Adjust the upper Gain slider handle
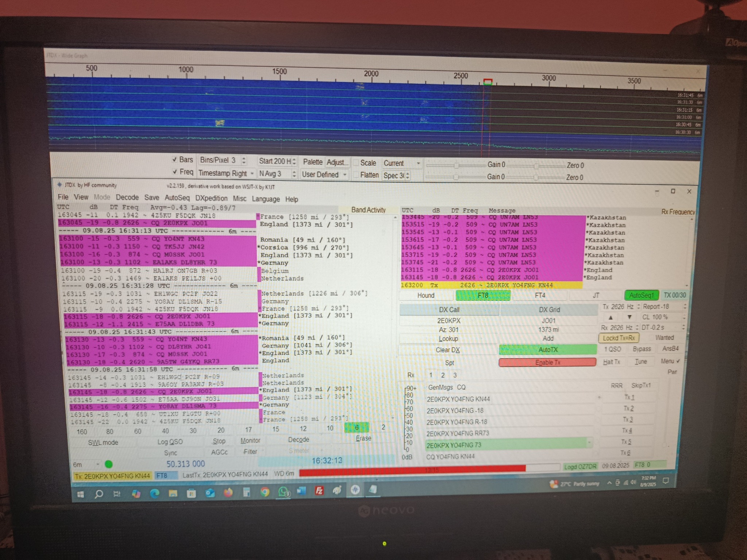Viewport: 747px width, 560px height. [x=456, y=166]
